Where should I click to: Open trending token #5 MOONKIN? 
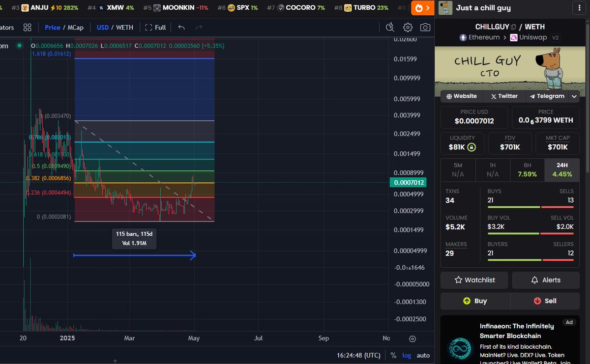[x=176, y=8]
